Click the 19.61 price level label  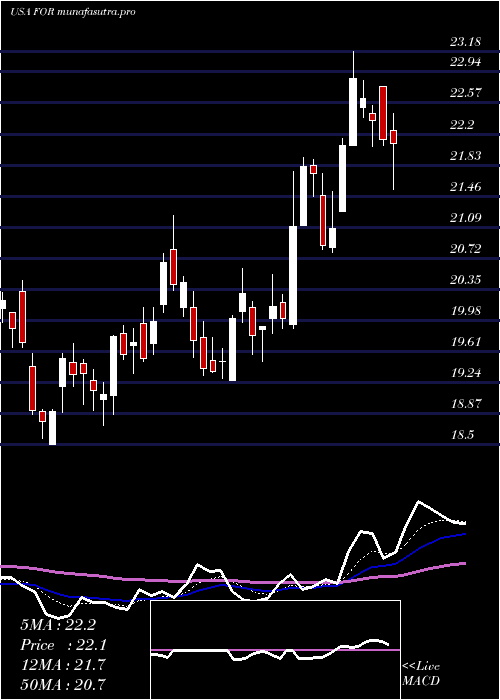[x=465, y=342]
